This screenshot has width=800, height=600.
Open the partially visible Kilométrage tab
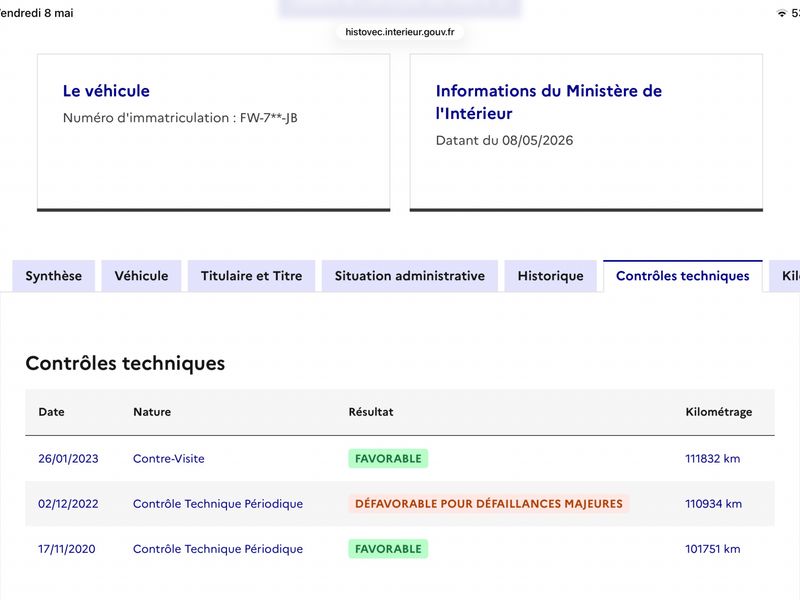[785, 276]
